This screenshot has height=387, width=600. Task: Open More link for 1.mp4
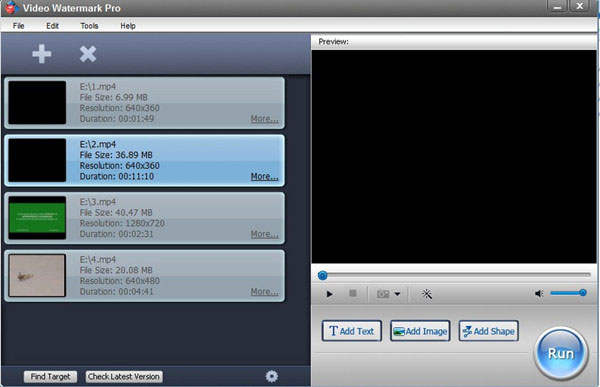tap(264, 119)
